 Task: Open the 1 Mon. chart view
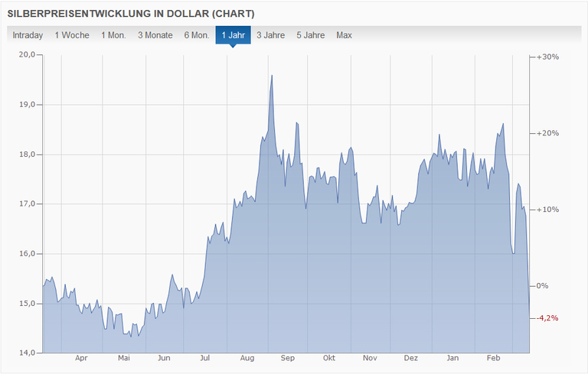113,35
